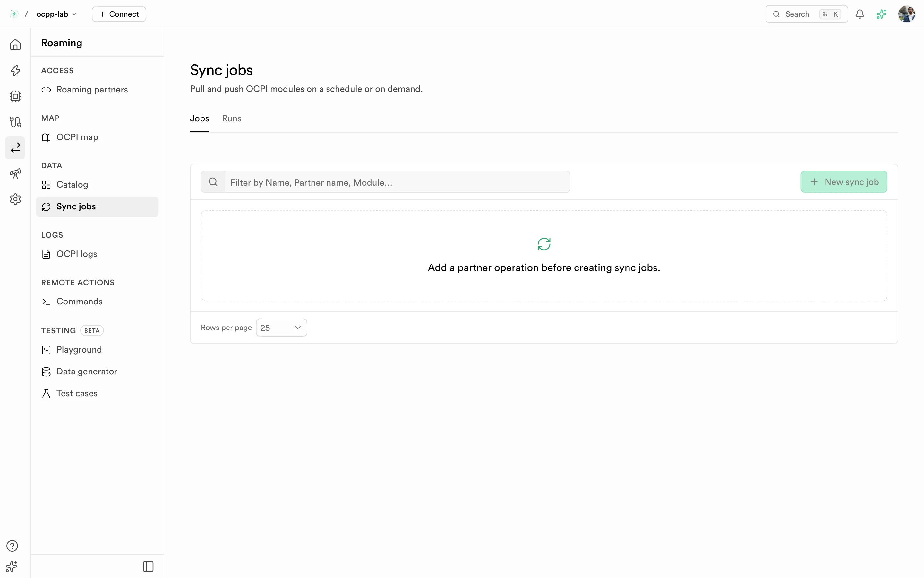Open Playground in sidebar

click(97, 350)
